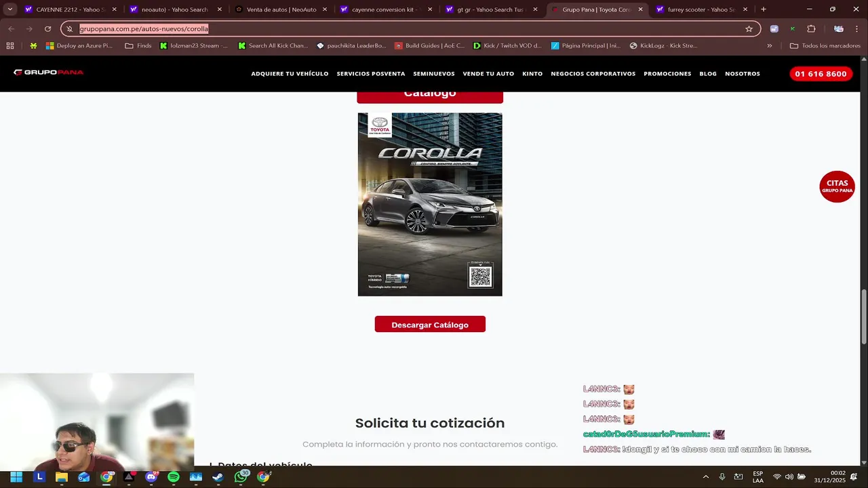Open SERVICIOS POSVENTA menu
Screen dimensions: 868x488
point(371,74)
